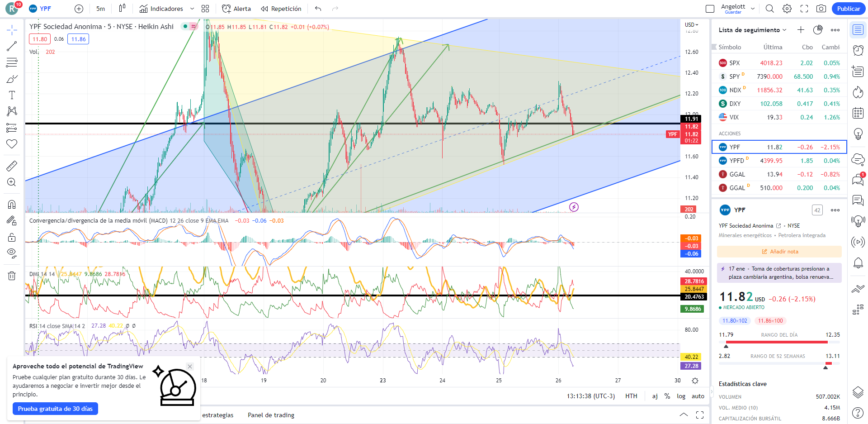Open the Indicadores dropdown arrow
The image size is (868, 424).
(192, 9)
